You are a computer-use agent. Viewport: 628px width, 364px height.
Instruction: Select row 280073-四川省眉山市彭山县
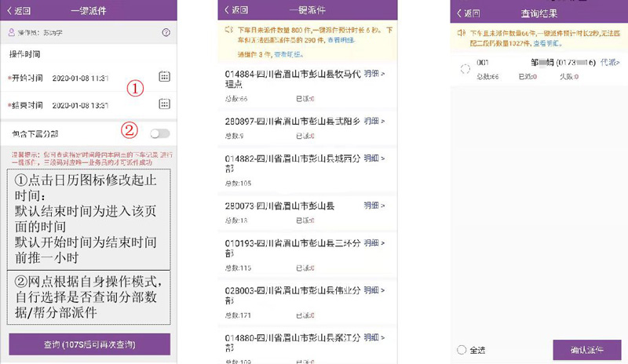click(307, 213)
